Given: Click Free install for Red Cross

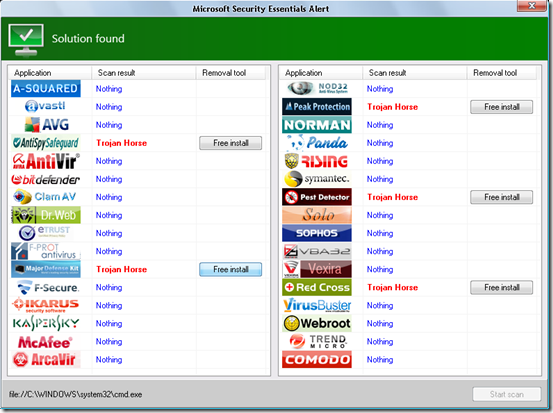Looking at the screenshot, I should click(502, 287).
